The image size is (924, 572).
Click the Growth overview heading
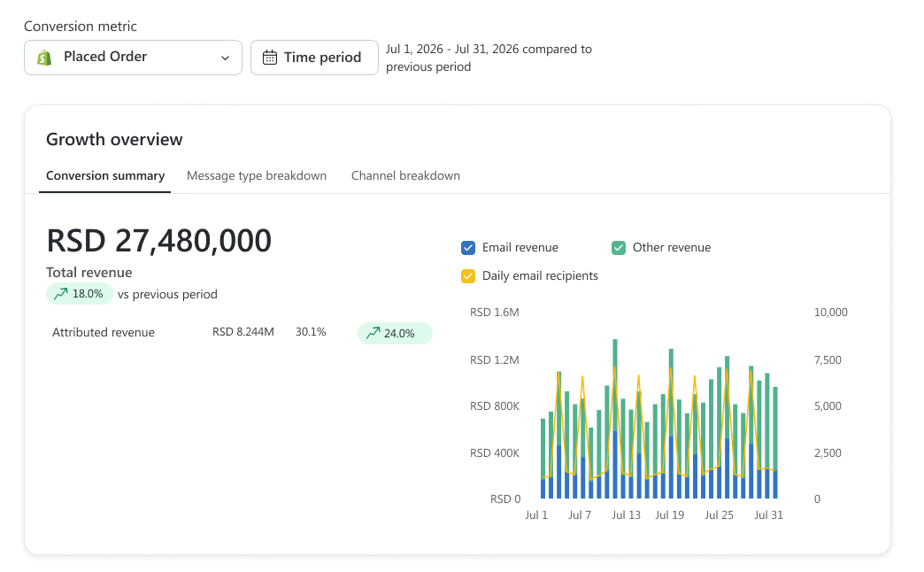pyautogui.click(x=114, y=139)
